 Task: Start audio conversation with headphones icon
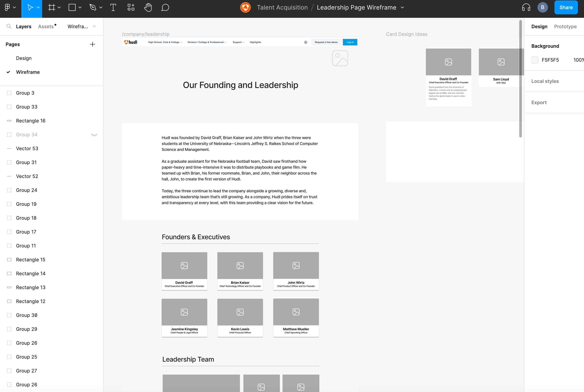(x=526, y=8)
